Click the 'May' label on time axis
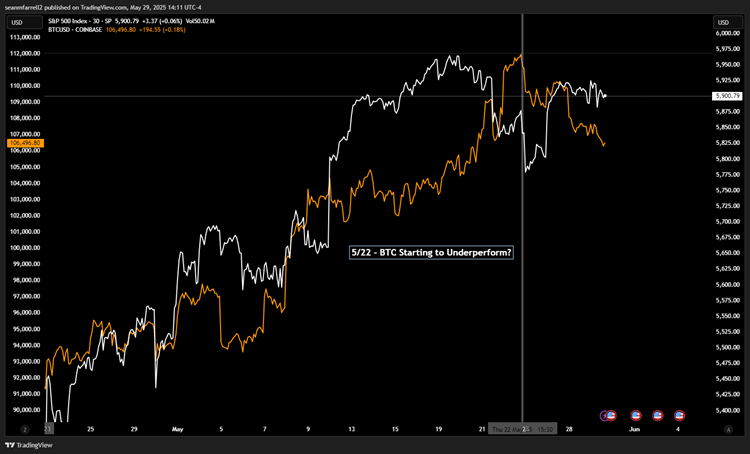Viewport: 750px width, 454px height. point(177,429)
